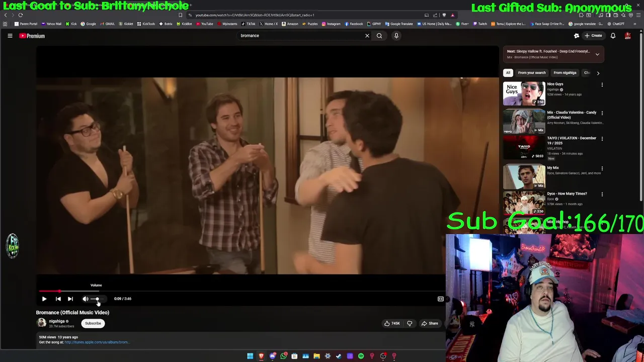Toggle subtitles with the captions button
Viewport: 644px width, 362px height.
(441, 299)
